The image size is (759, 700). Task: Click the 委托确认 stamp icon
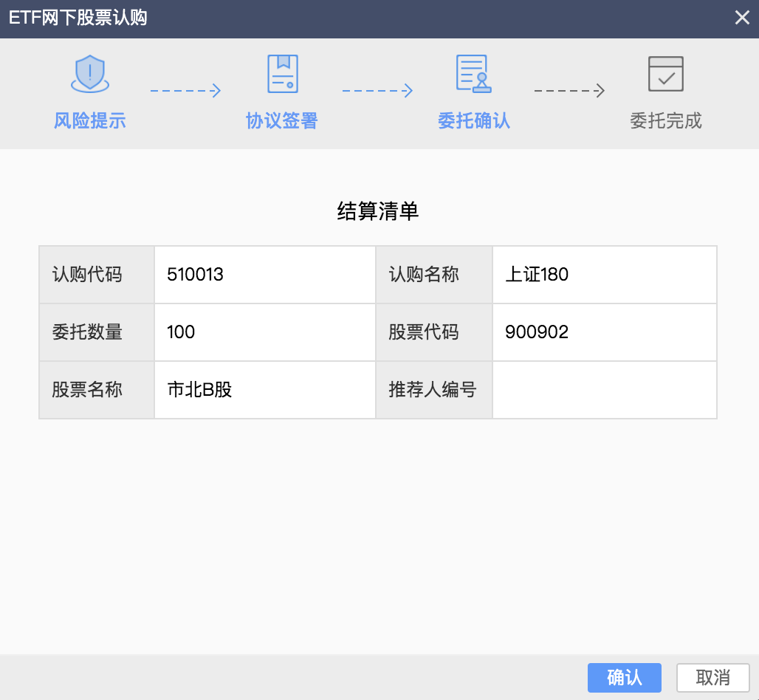pyautogui.click(x=473, y=74)
